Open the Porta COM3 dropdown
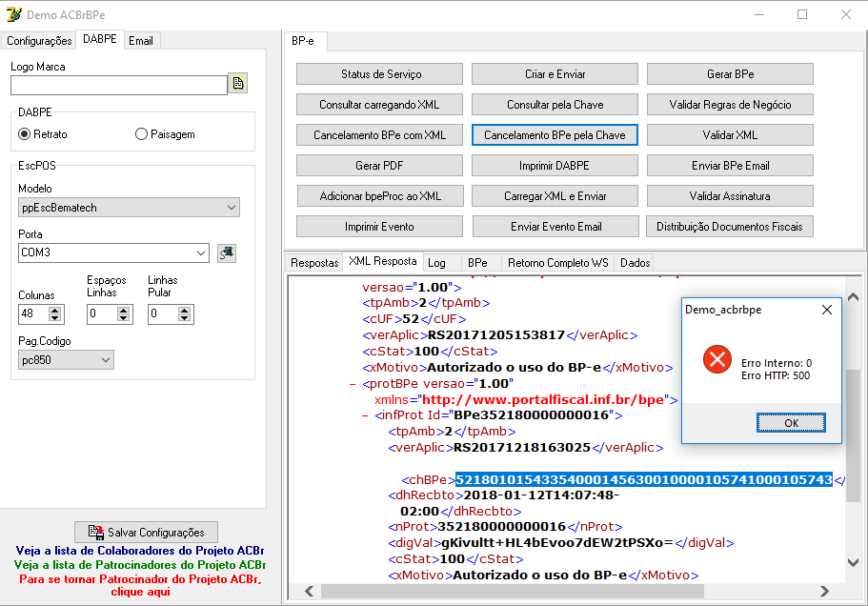The height and width of the screenshot is (606, 868). (x=201, y=252)
